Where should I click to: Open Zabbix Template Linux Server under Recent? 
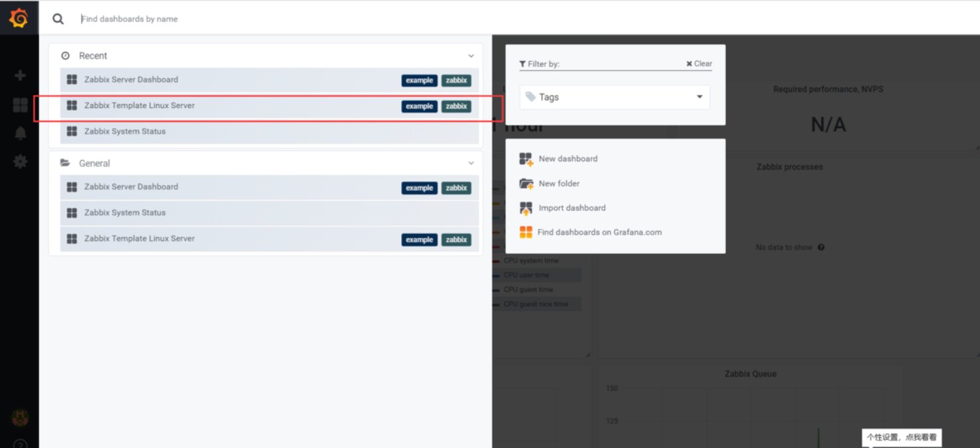(x=269, y=105)
